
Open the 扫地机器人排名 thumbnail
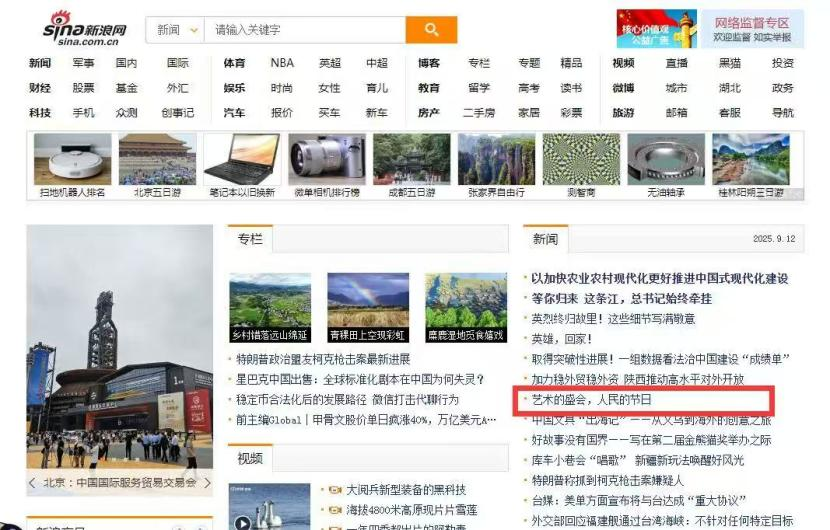[72, 166]
